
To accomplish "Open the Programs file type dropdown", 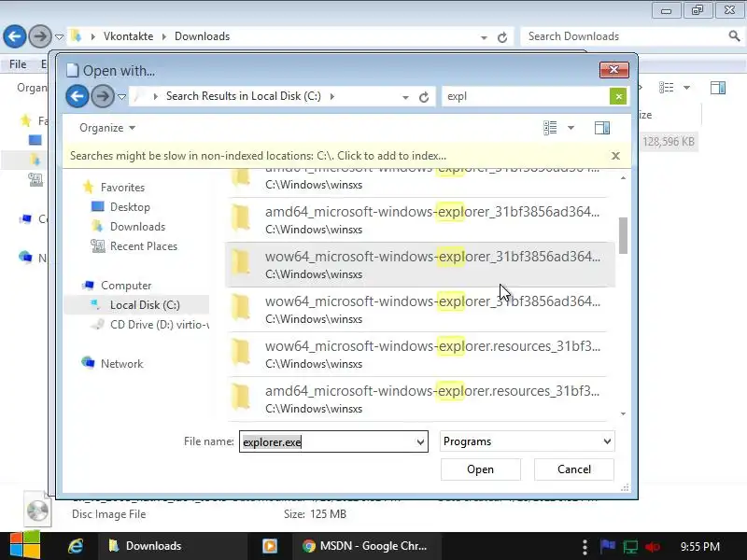I will coord(528,441).
